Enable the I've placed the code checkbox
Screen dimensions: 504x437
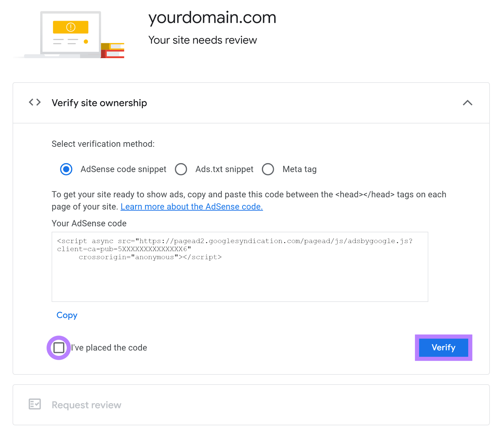click(59, 348)
